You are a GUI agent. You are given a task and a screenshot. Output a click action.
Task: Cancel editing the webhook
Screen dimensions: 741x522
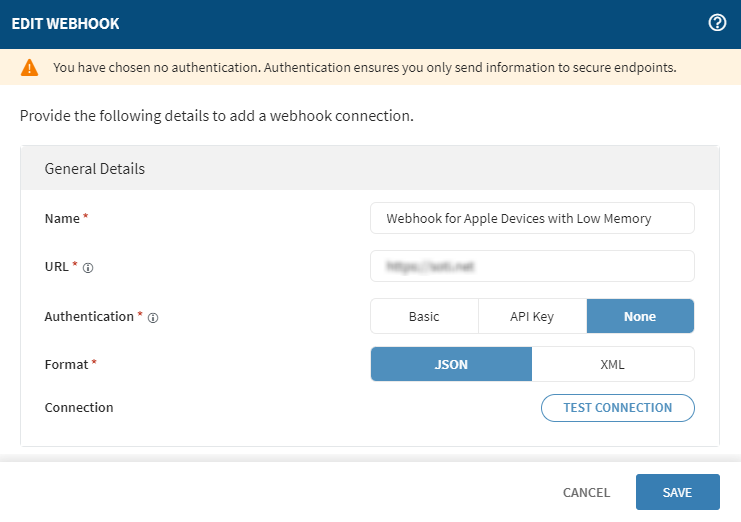[586, 492]
